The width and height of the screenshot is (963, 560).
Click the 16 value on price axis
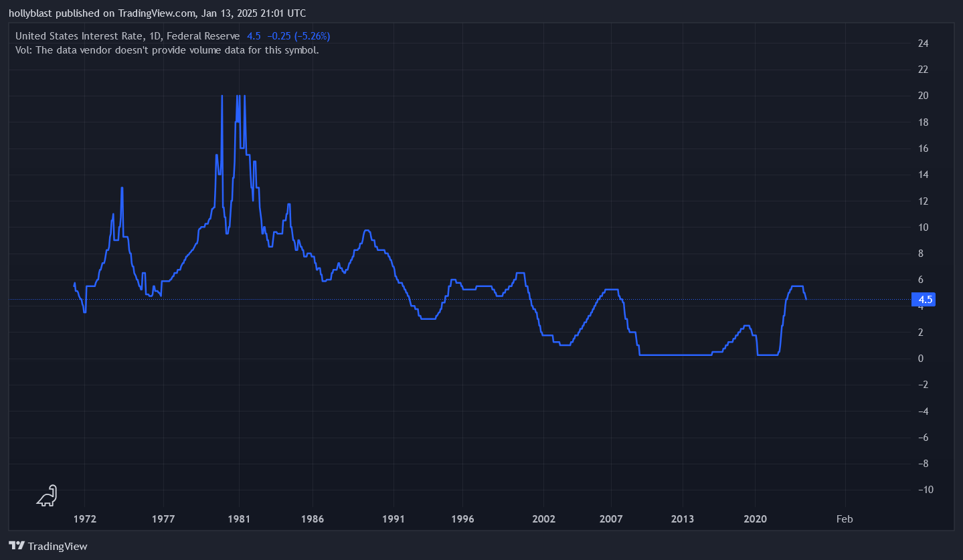tap(923, 149)
